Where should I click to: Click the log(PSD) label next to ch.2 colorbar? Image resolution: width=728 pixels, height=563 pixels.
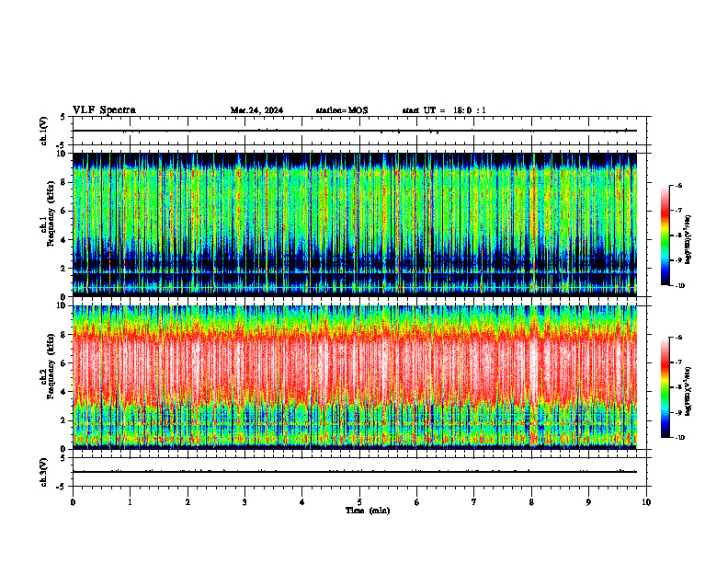(688, 391)
